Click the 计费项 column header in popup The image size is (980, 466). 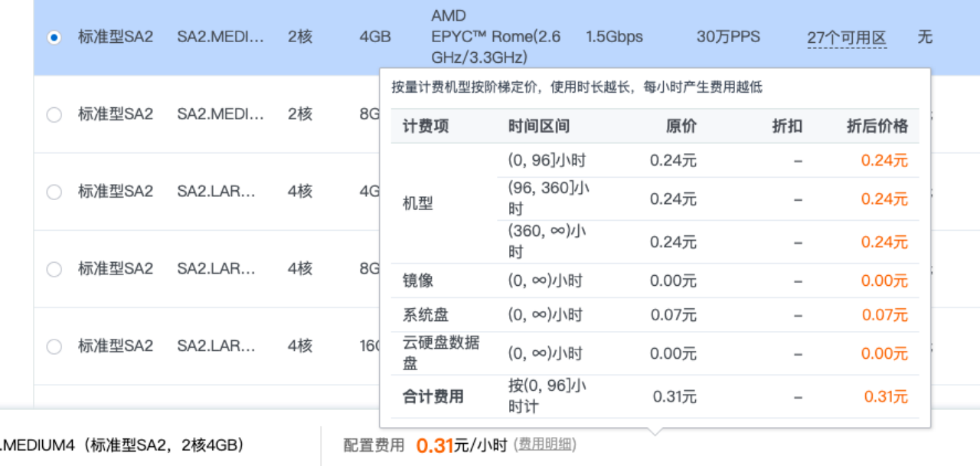(426, 126)
